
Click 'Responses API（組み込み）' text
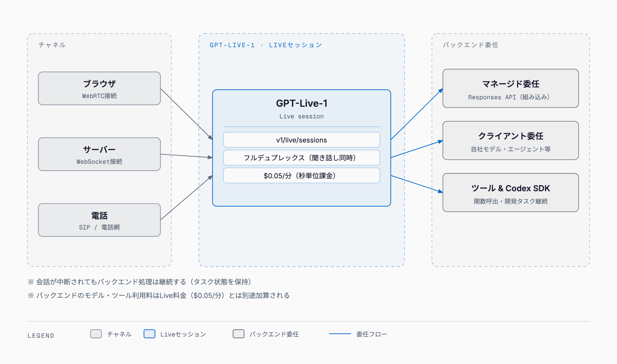pyautogui.click(x=509, y=97)
